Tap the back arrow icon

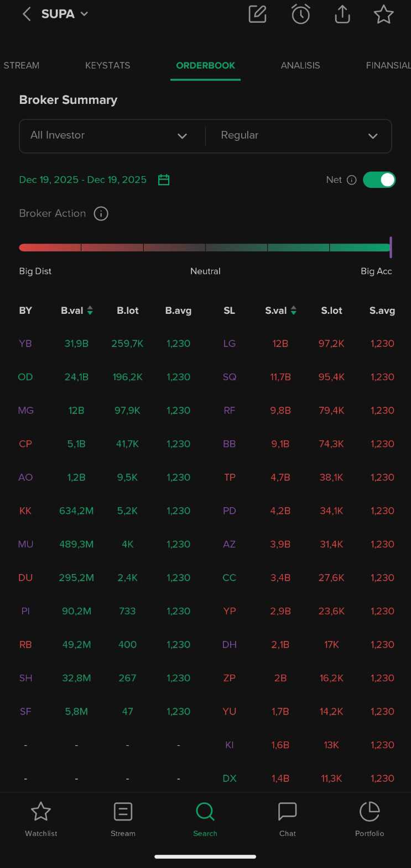26,14
